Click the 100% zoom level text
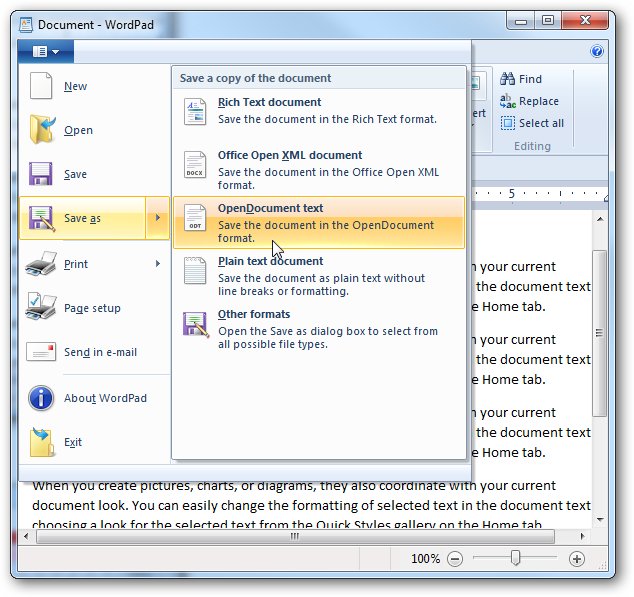The image size is (634, 597). coord(425,559)
